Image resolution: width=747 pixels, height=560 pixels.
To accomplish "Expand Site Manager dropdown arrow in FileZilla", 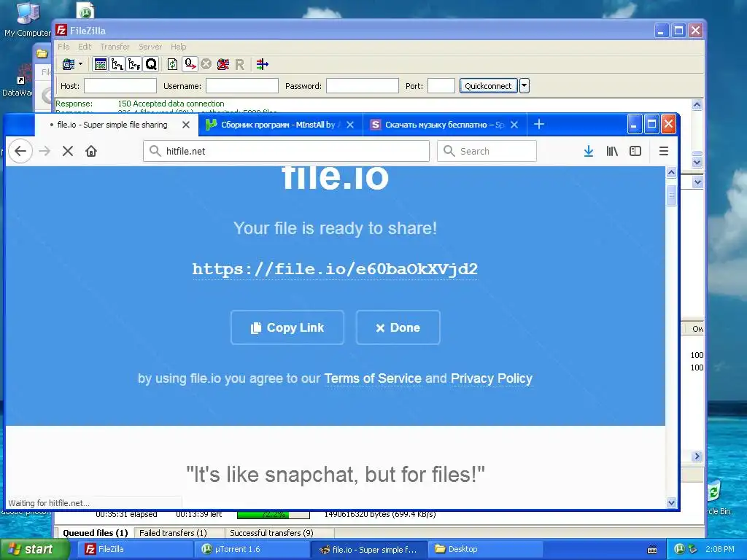I will click(80, 64).
